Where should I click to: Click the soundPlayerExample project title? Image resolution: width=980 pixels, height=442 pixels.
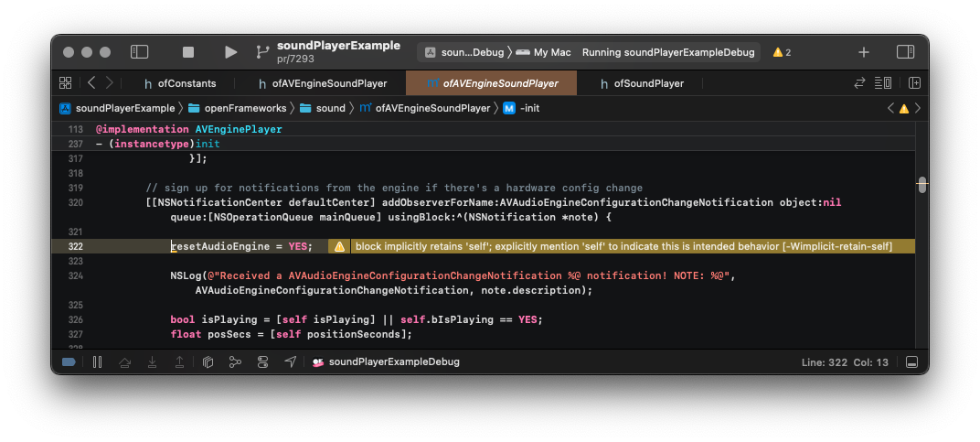click(338, 46)
